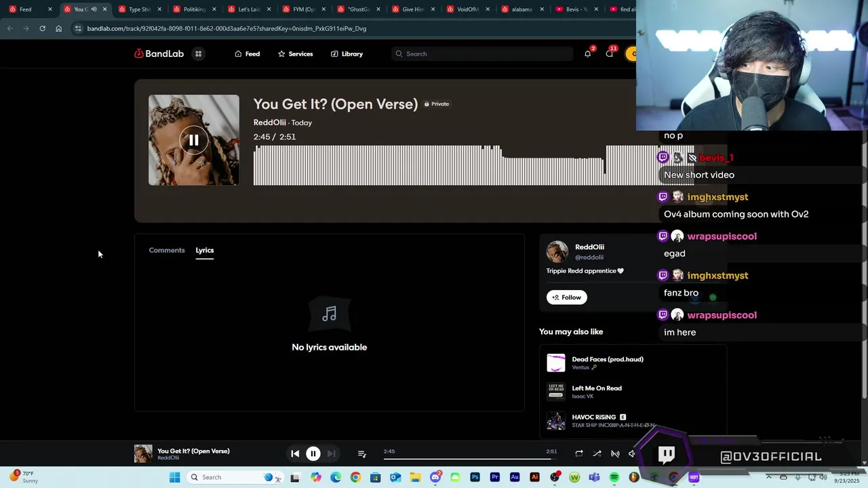This screenshot has width=868, height=488.
Task: Switch to the 'VoidOfM' browser tab
Action: [468, 9]
